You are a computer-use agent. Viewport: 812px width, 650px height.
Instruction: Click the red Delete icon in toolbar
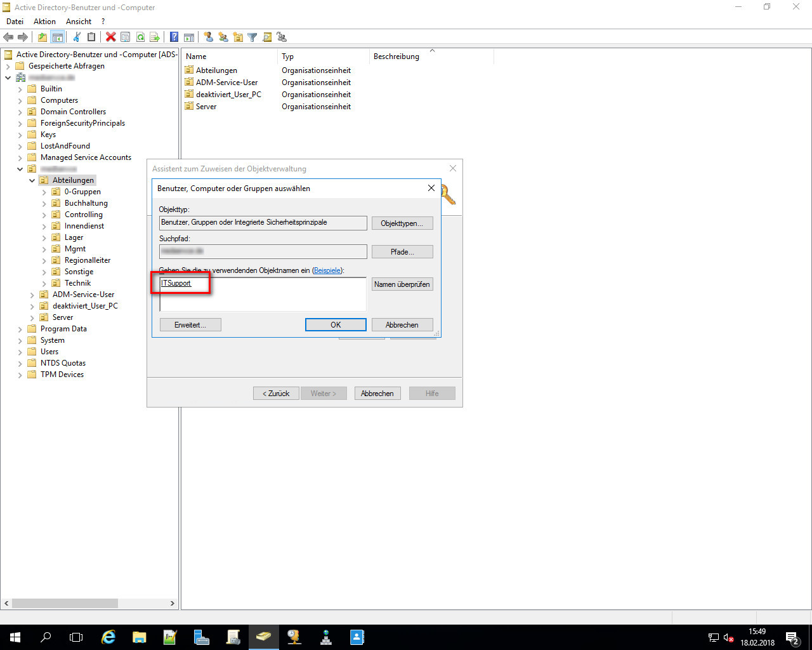click(110, 37)
